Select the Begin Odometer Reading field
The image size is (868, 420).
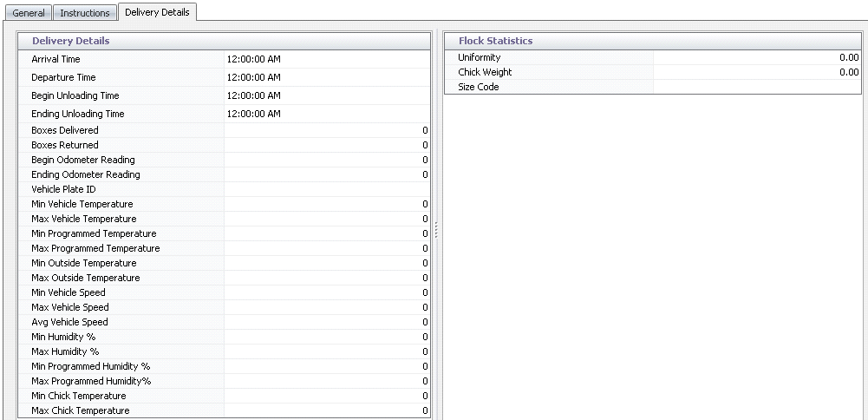pos(326,160)
